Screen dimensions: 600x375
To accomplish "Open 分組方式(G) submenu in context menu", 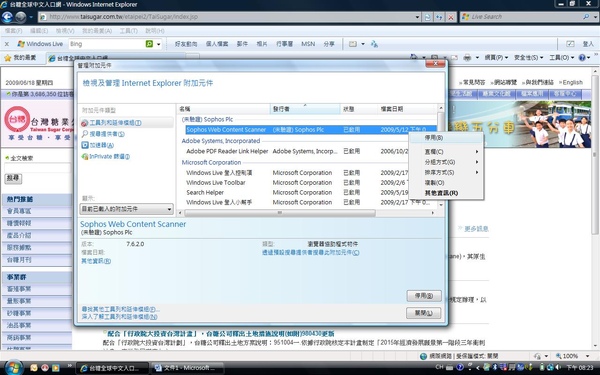I will (446, 162).
